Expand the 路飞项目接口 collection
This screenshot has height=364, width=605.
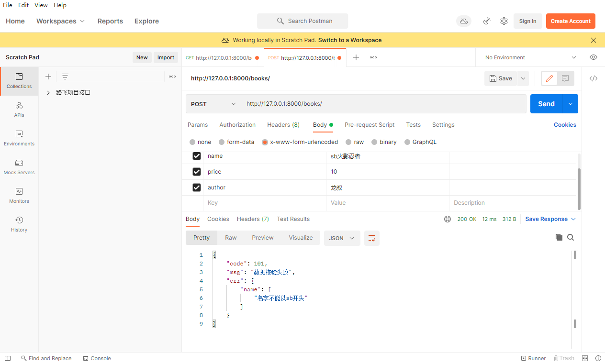[48, 93]
